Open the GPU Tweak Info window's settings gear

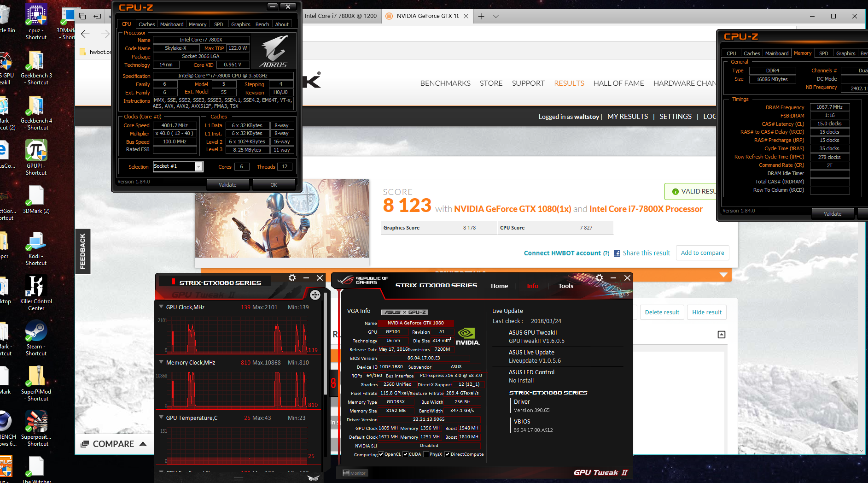pos(599,278)
